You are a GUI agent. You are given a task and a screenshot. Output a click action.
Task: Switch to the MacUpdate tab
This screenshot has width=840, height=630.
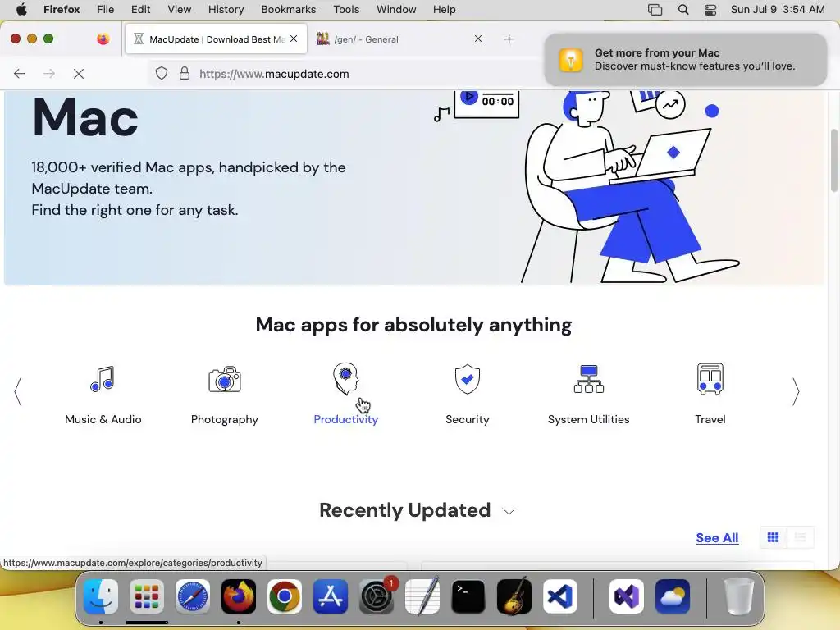click(216, 39)
